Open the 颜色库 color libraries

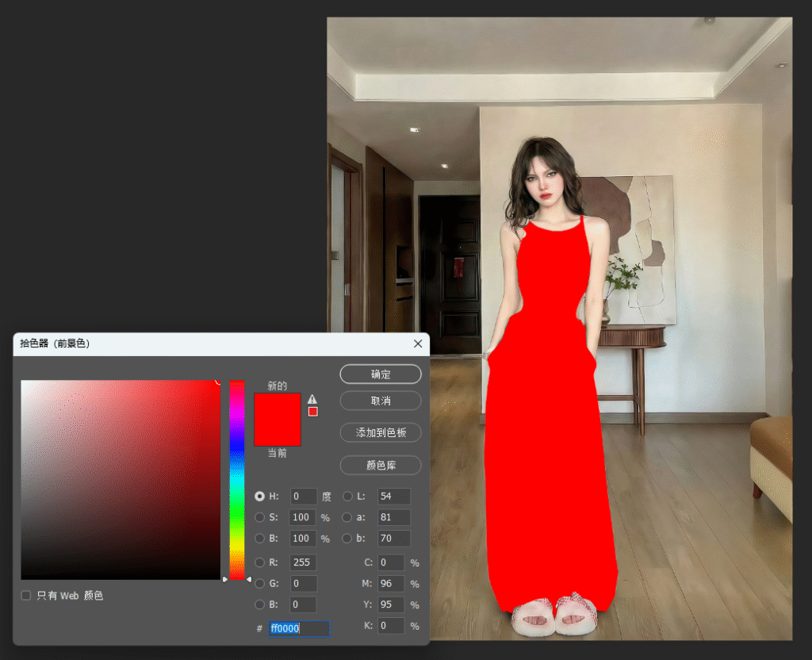380,465
